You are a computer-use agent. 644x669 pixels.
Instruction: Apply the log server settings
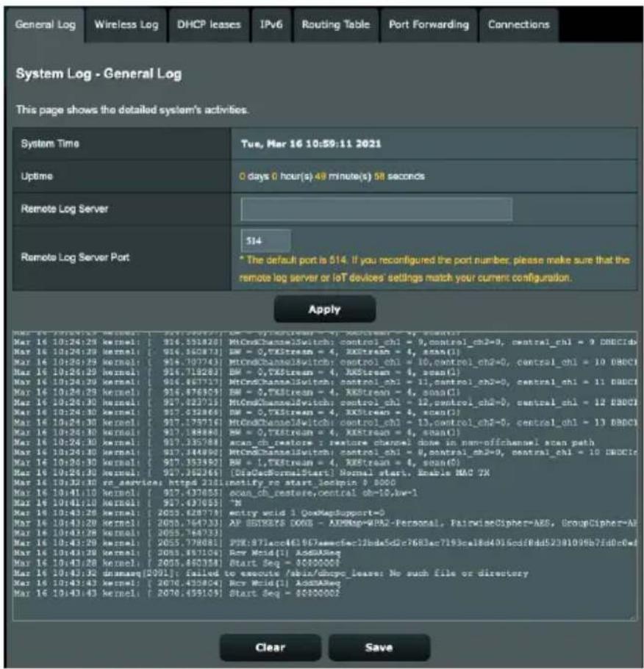click(x=325, y=310)
